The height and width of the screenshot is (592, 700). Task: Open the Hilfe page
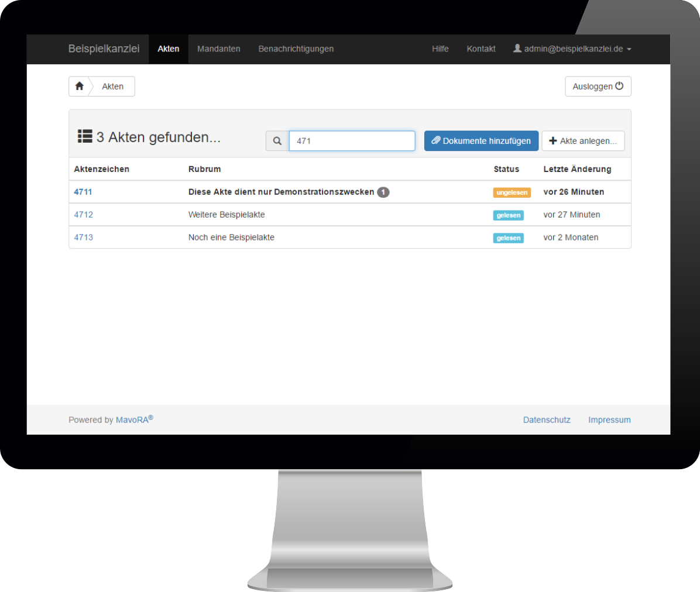440,49
